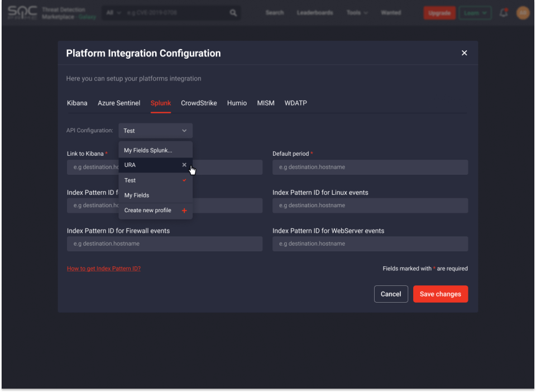Open the notifications bell
Viewport: 536px width, 392px height.
coord(504,13)
